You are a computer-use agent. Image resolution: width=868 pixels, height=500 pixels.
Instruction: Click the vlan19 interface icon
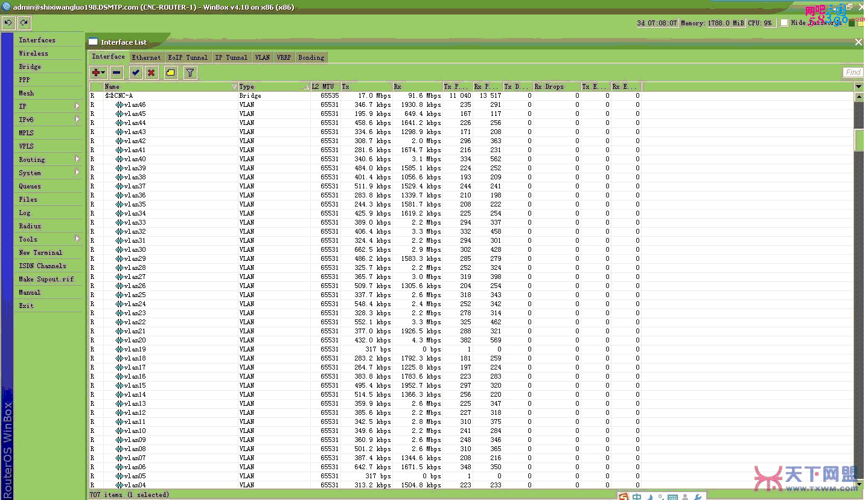(119, 349)
